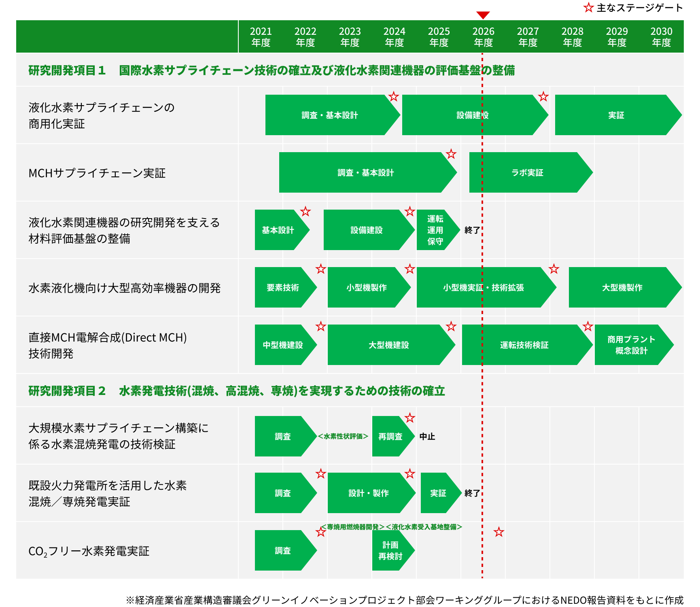Click the stage gate star after 調査・基本設計 in the 液化水素サプライチェーンの商用化実証 row
This screenshot has height=607, width=700.
coord(394,96)
